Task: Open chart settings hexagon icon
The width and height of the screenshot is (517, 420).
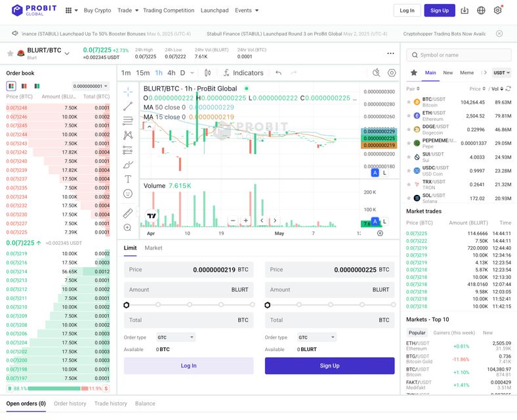Action: (x=392, y=73)
